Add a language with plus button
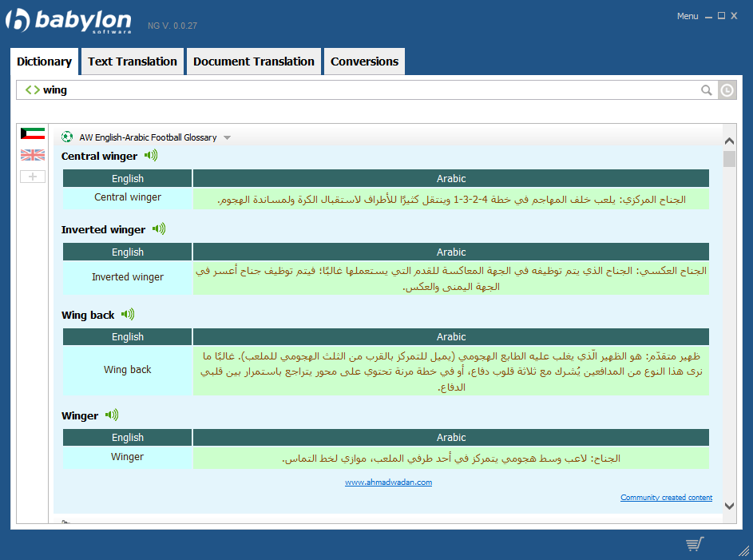 click(33, 177)
